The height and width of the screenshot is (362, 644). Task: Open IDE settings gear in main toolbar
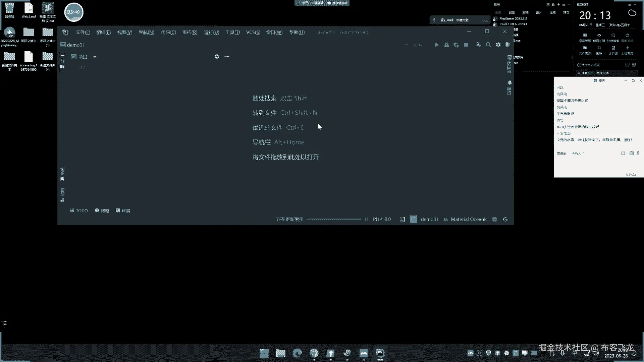click(x=498, y=45)
